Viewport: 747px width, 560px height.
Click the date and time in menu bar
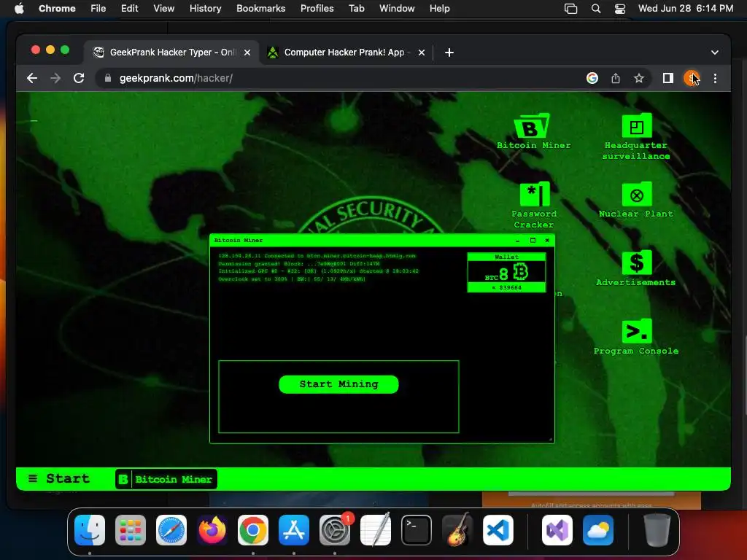(x=686, y=9)
